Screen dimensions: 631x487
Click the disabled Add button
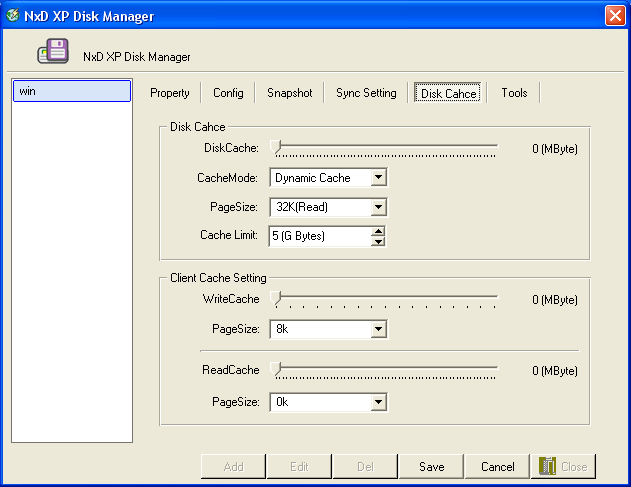tap(233, 466)
